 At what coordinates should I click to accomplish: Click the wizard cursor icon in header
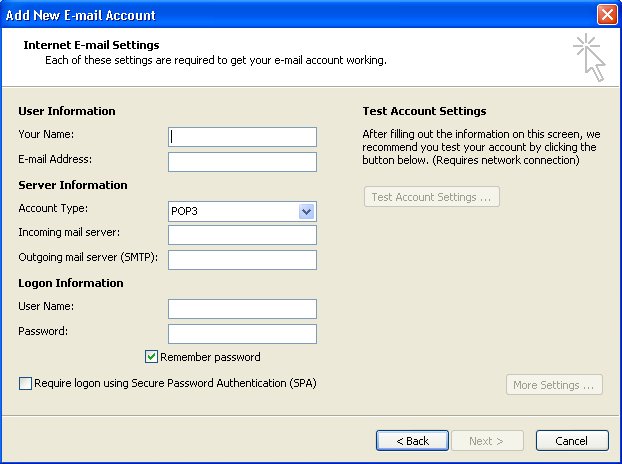[589, 58]
